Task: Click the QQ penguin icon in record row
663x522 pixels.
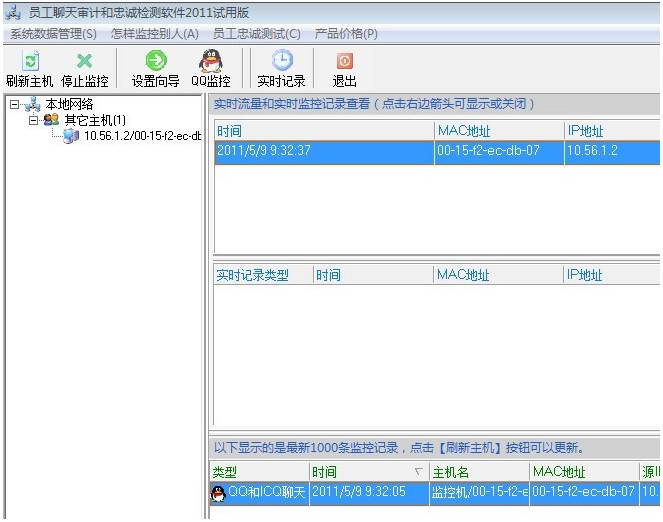Action: click(x=218, y=492)
